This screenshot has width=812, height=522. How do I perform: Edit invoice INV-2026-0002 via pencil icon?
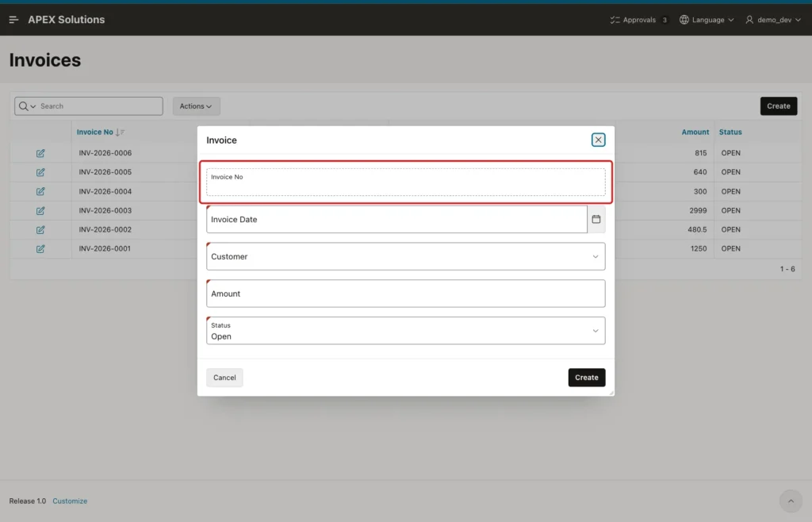tap(40, 229)
